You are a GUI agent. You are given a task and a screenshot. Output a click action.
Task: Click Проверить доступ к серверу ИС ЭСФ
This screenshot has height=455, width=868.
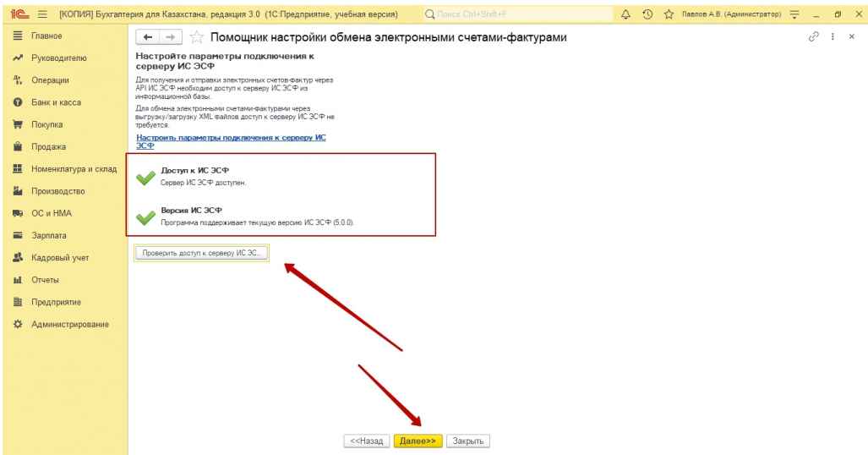pos(201,253)
